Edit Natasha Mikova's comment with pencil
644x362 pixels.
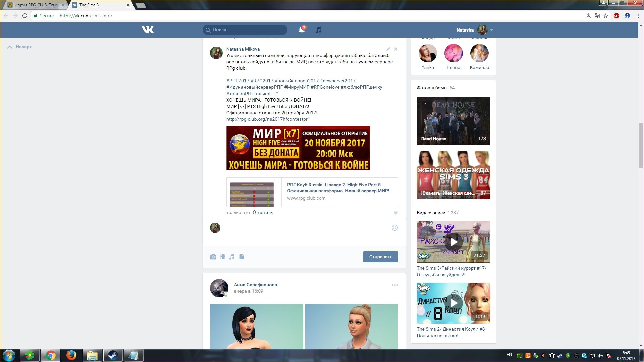388,49
